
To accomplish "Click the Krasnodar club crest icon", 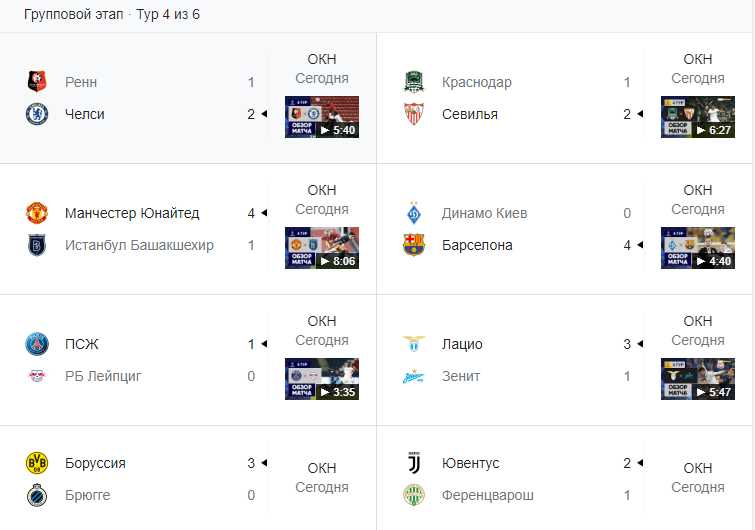I will (414, 82).
